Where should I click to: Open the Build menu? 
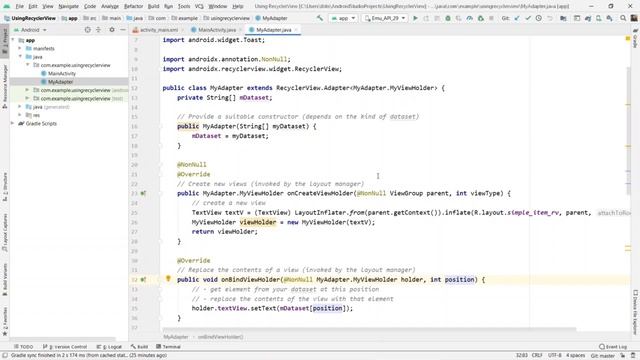153,6
